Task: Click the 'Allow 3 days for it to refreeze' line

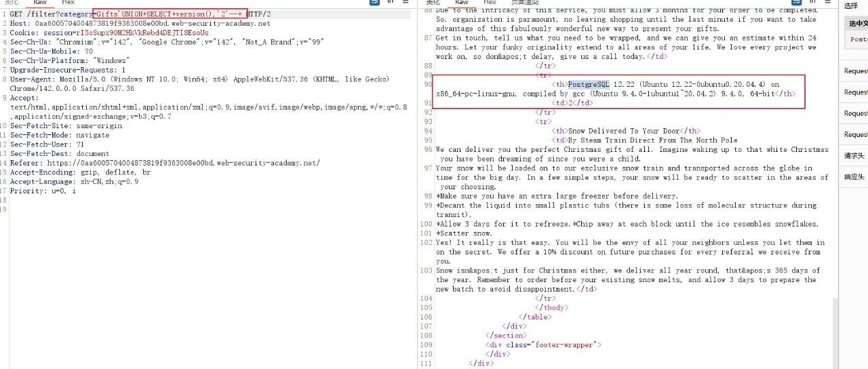Action: pyautogui.click(x=627, y=224)
